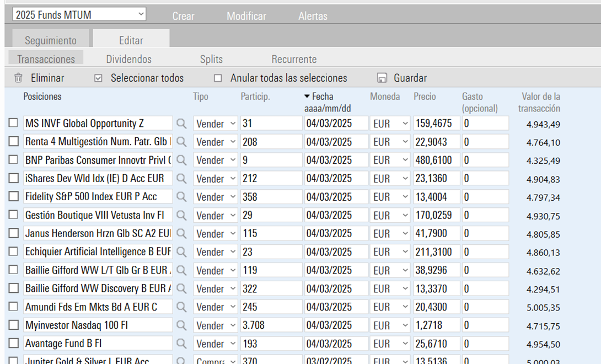The image size is (601, 364).
Task: Tick the Seleccionar todos checkbox
Action: coord(98,78)
